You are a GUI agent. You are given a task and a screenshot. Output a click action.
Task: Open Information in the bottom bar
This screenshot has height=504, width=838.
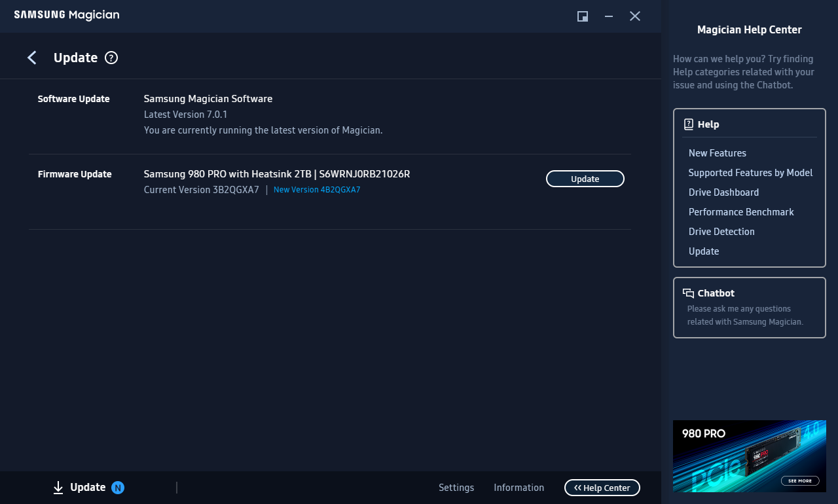tap(519, 488)
